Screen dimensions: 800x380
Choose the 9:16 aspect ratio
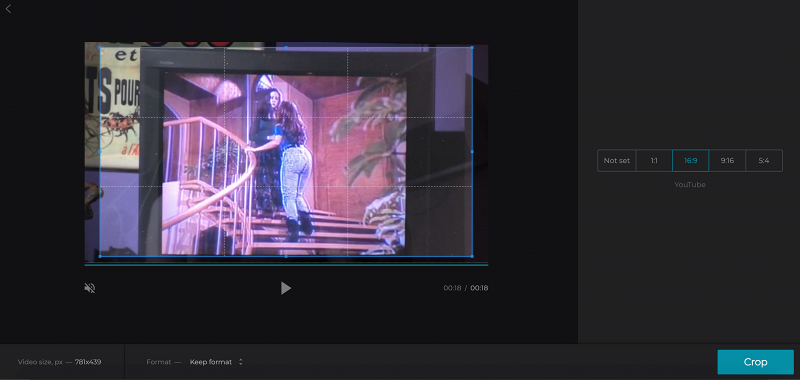727,161
